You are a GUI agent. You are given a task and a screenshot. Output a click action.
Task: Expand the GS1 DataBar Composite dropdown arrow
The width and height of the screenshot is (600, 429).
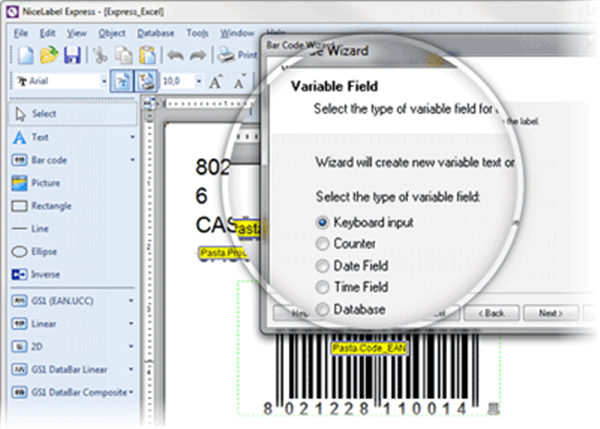click(131, 392)
